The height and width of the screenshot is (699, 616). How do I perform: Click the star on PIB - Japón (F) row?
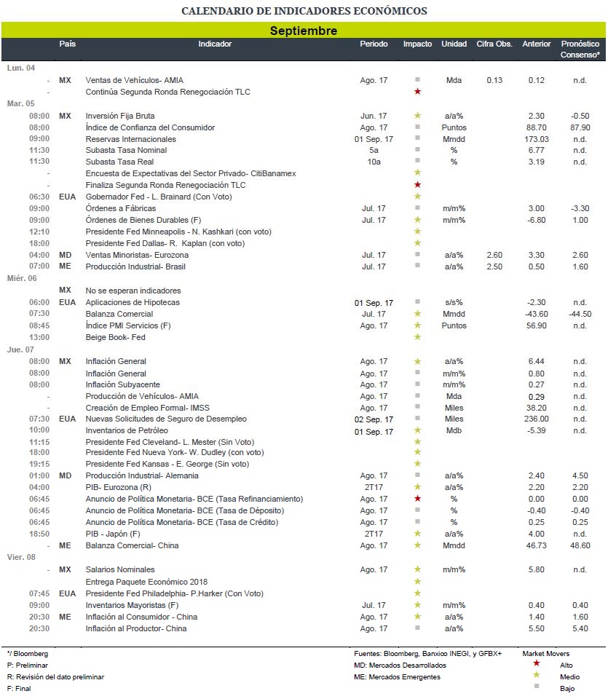(417, 533)
